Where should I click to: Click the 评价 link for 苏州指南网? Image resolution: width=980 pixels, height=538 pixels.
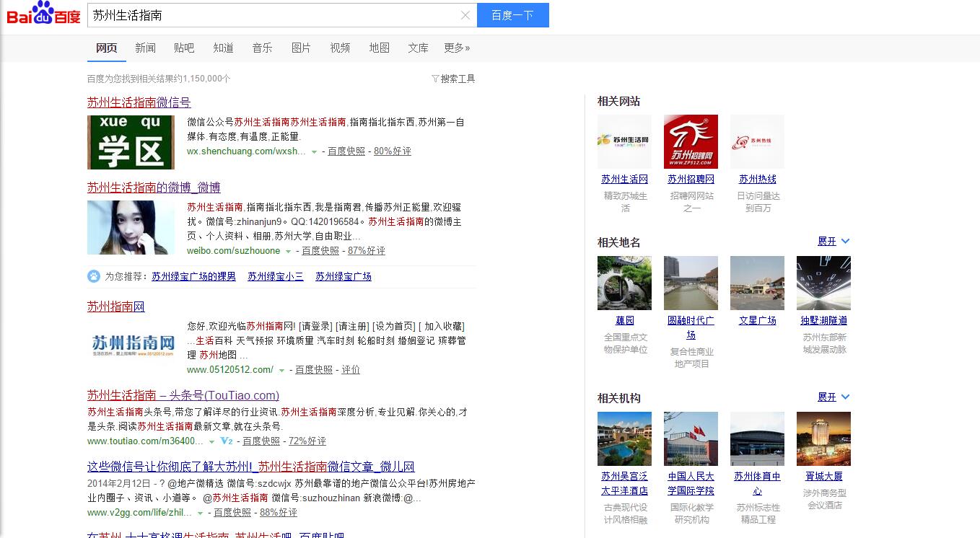pyautogui.click(x=351, y=370)
